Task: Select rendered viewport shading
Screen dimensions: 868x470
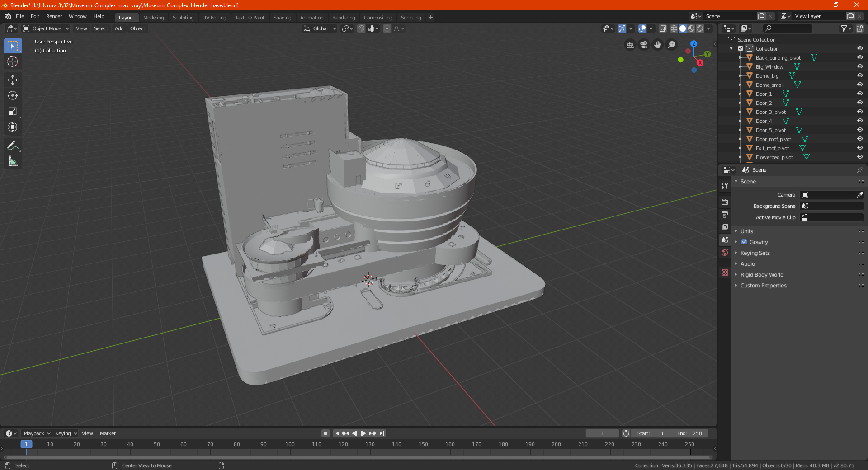Action: tap(700, 28)
